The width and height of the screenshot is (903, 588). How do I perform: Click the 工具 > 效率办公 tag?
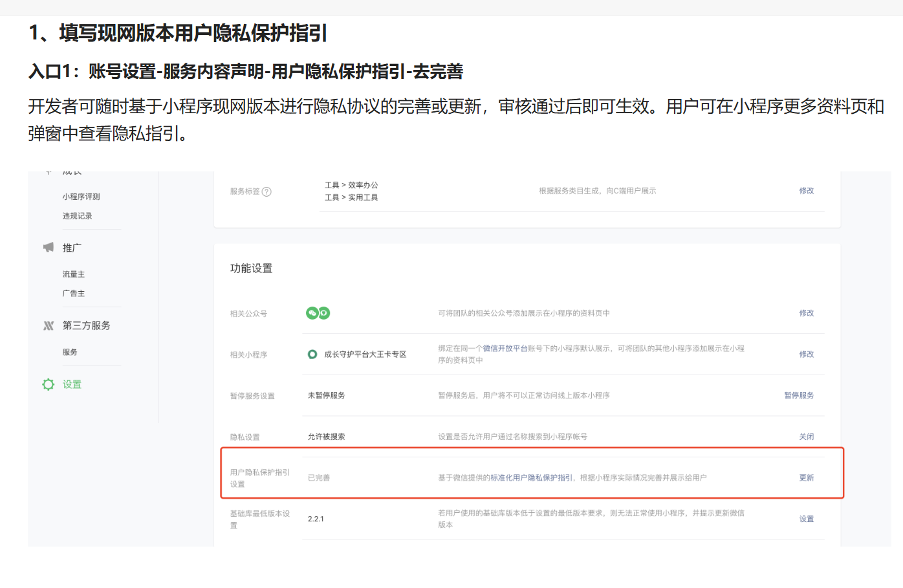pyautogui.click(x=351, y=185)
